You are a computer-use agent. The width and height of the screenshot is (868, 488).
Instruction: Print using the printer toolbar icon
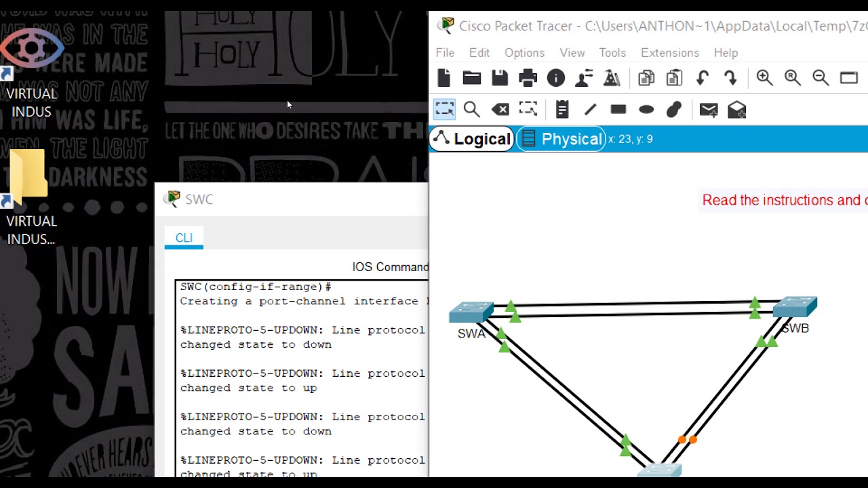pos(528,78)
